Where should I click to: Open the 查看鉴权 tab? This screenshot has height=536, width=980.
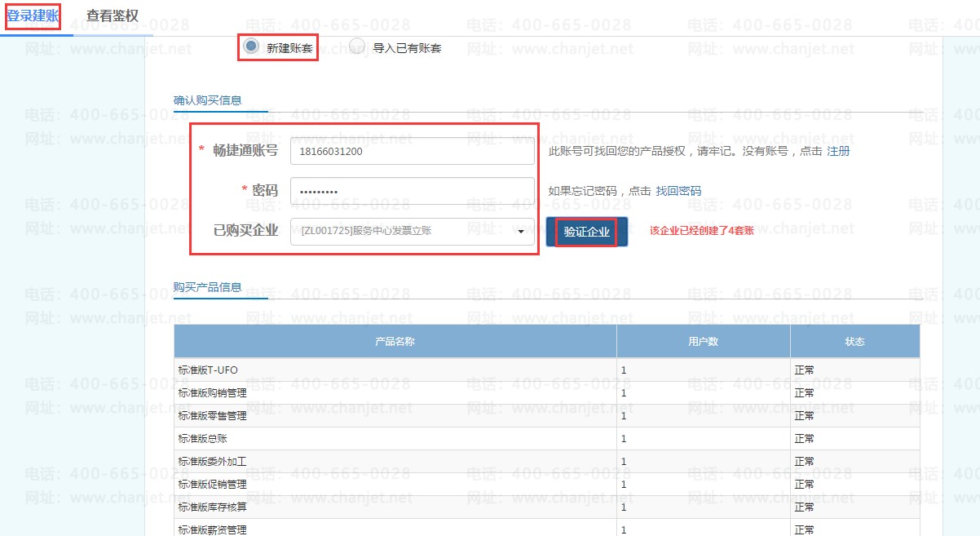[113, 16]
